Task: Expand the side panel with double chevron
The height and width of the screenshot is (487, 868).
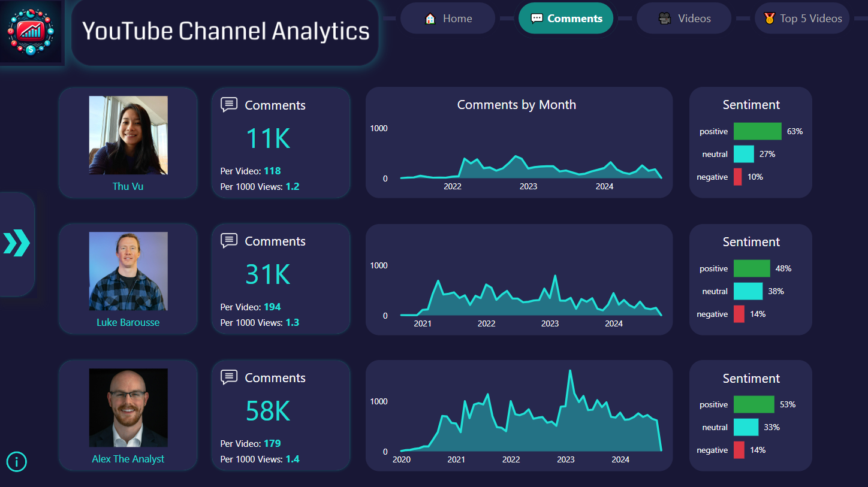Action: [x=16, y=243]
